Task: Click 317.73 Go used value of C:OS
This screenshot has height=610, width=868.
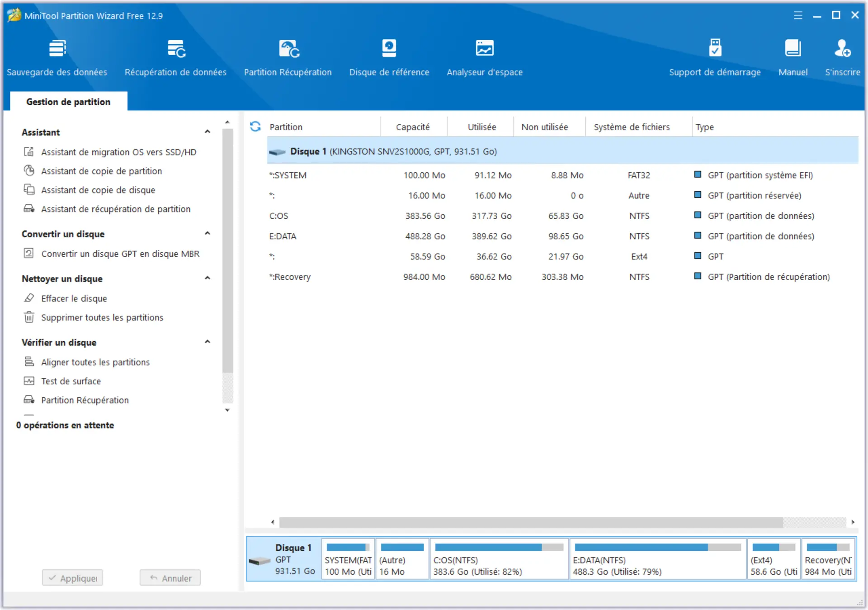Action: tap(492, 216)
